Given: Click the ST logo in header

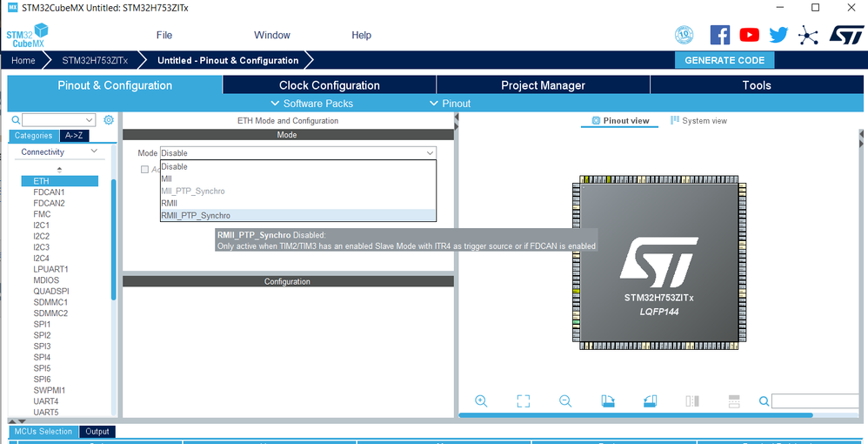Looking at the screenshot, I should click(846, 36).
